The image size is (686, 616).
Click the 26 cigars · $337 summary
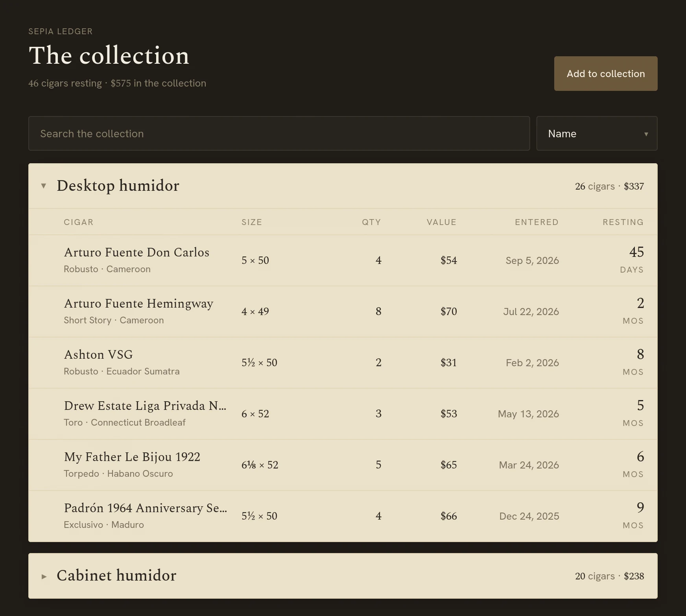pos(609,186)
